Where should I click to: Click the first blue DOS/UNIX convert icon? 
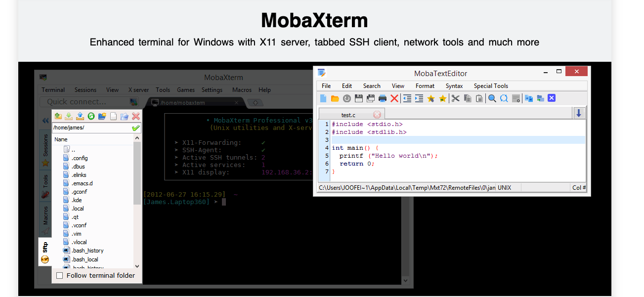tap(529, 98)
